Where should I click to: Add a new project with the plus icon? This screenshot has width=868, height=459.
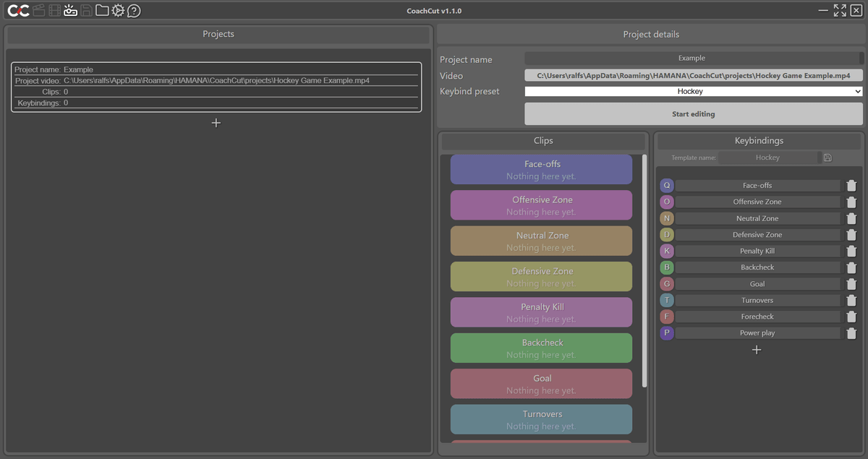[x=216, y=123]
